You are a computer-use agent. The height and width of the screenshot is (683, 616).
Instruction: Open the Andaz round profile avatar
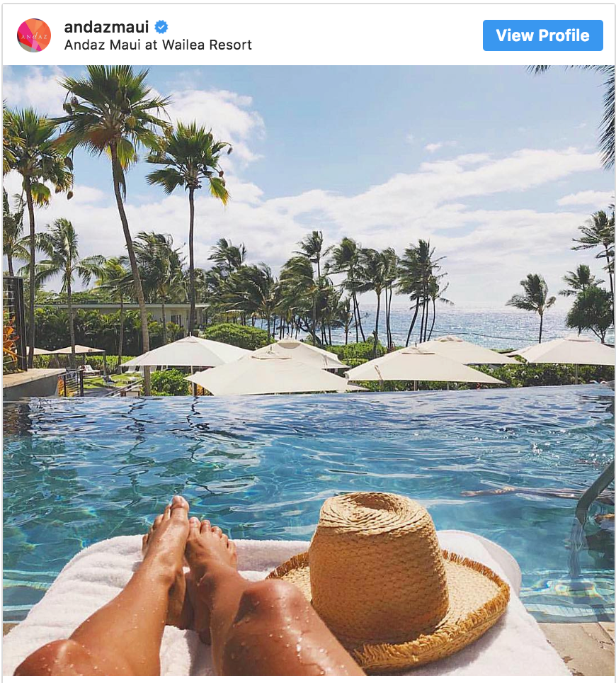tap(34, 35)
